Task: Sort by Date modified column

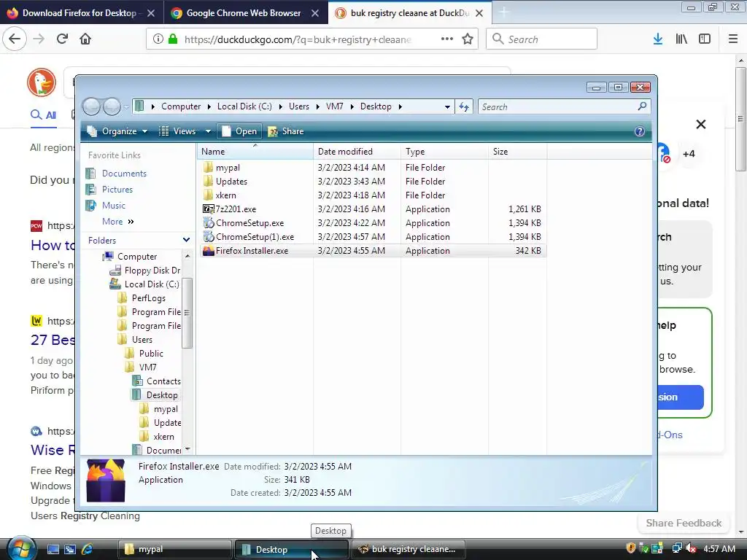Action: click(357, 152)
